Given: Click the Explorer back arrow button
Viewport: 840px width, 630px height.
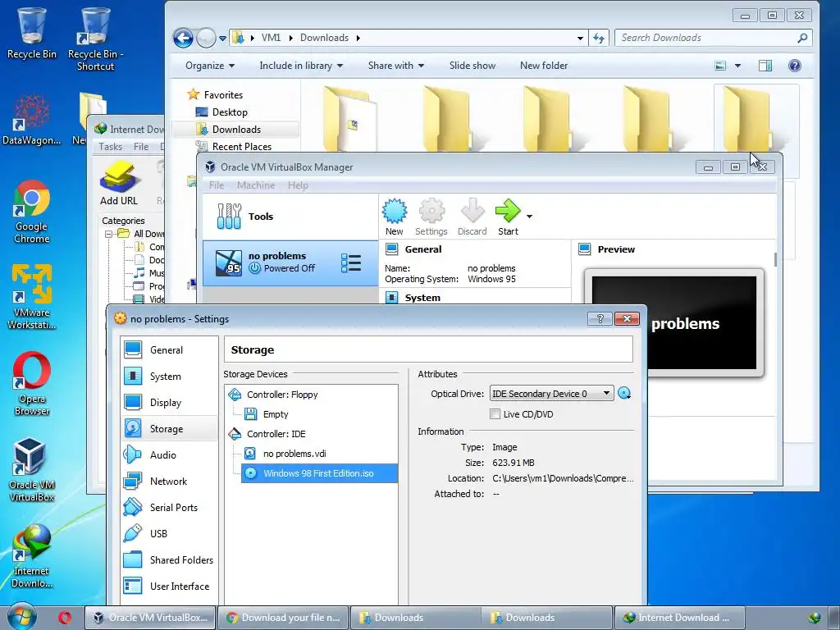Looking at the screenshot, I should 183,38.
